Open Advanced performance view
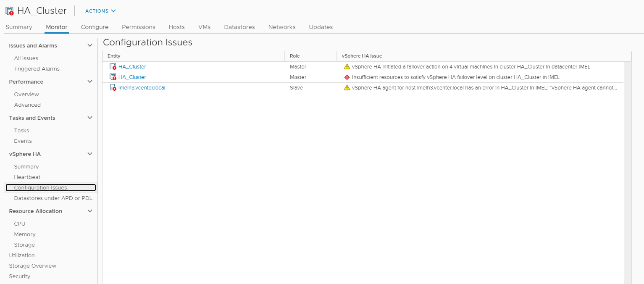644x284 pixels. pyautogui.click(x=27, y=105)
